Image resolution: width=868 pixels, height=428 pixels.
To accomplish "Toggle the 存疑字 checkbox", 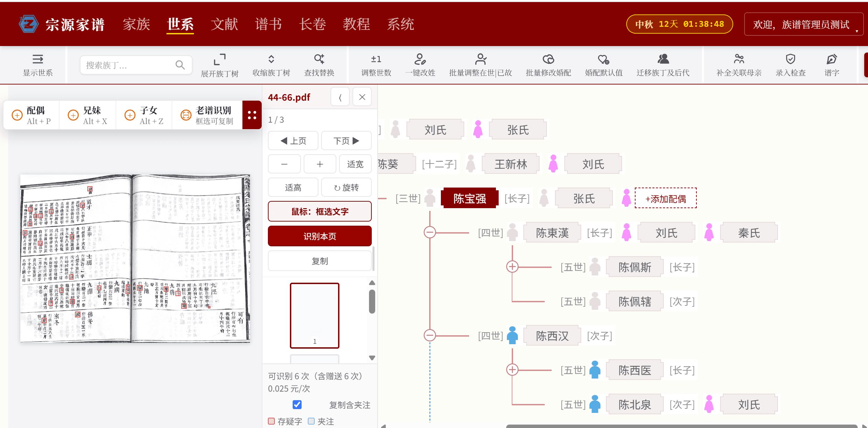I will pyautogui.click(x=271, y=421).
